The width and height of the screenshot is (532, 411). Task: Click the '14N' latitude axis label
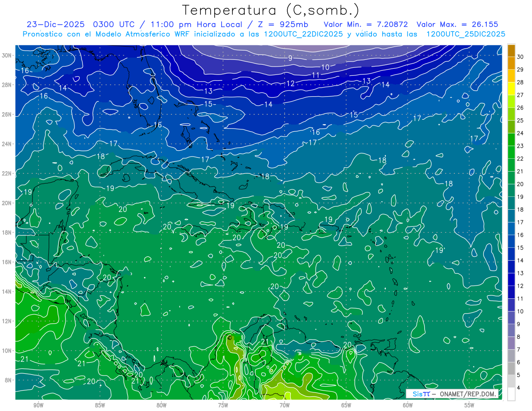[7, 292]
